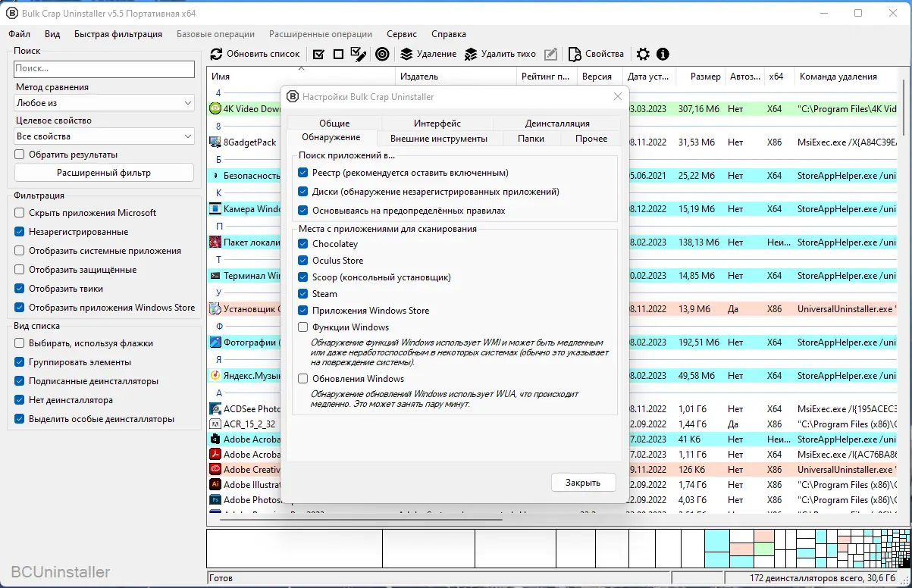The width and height of the screenshot is (912, 588).
Task: Click the Удалить тихо quiet uninstall icon
Action: 471,54
